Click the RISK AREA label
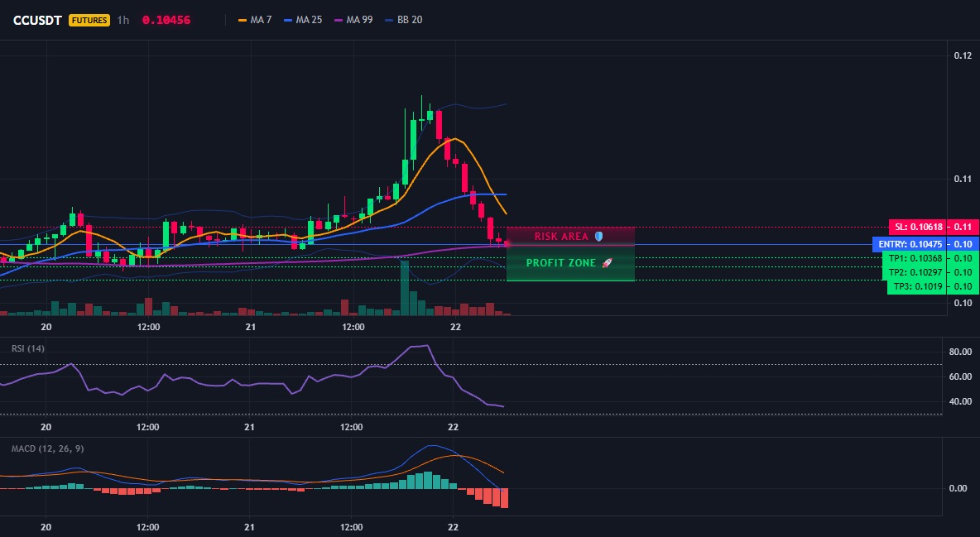Screen dimensions: 980x537 tap(561, 237)
